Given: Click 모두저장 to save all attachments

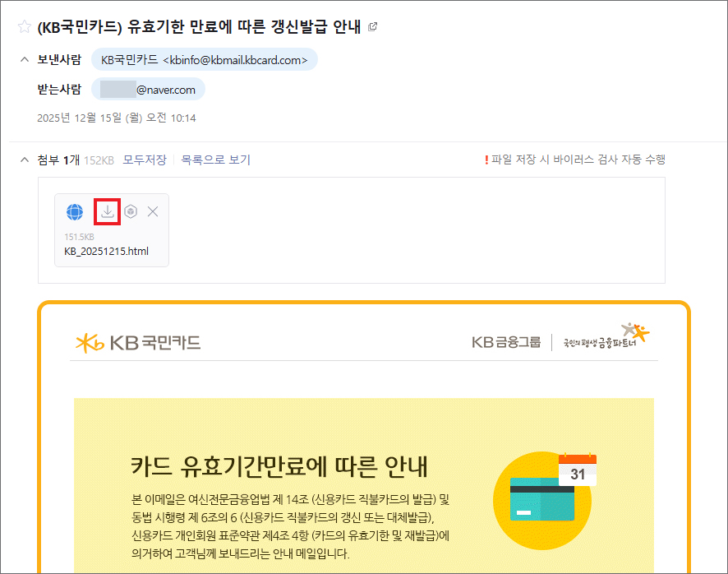Looking at the screenshot, I should tap(145, 160).
